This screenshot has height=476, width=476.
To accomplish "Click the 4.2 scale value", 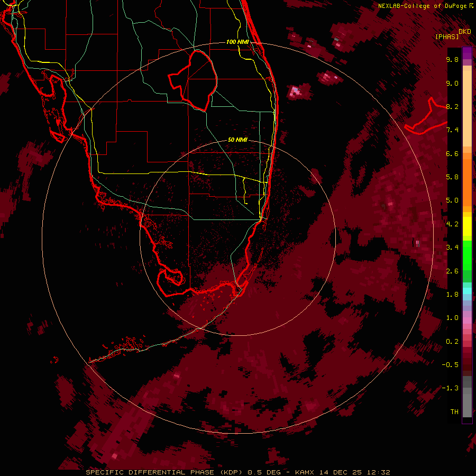I will pyautogui.click(x=452, y=224).
